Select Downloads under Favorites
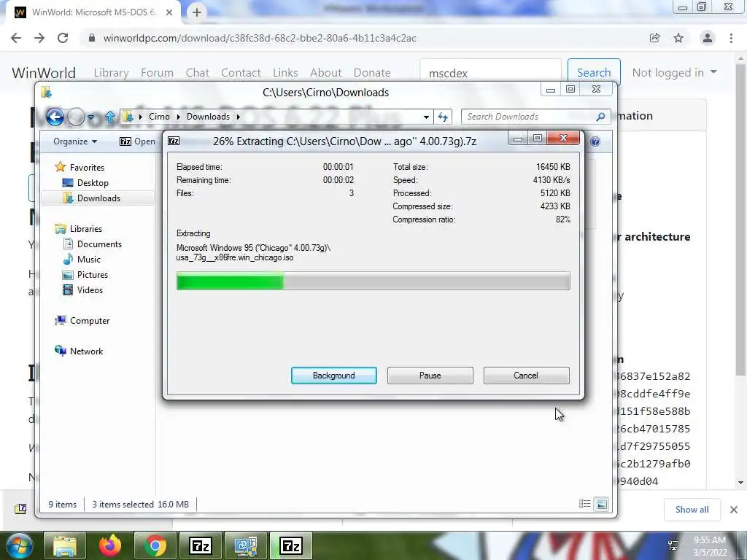747x560 pixels. tap(98, 198)
